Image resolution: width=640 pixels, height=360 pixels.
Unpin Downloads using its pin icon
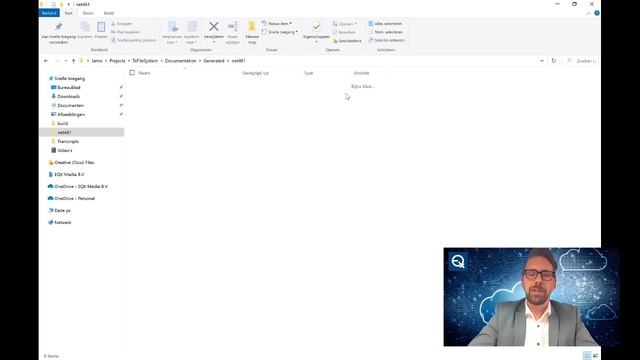coord(121,96)
